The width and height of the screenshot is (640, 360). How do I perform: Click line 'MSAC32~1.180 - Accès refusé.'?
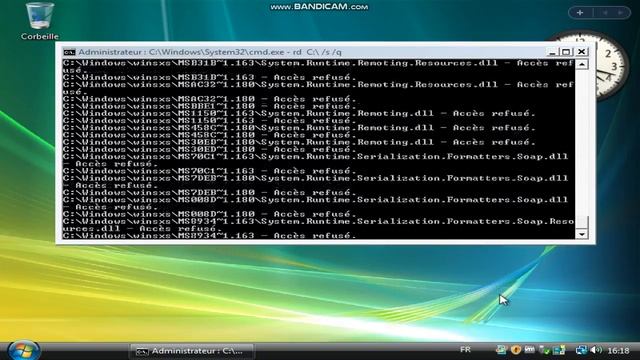point(209,99)
